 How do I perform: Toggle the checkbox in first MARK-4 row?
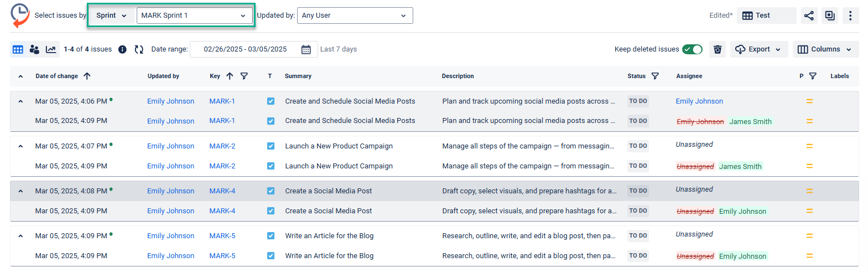(271, 191)
